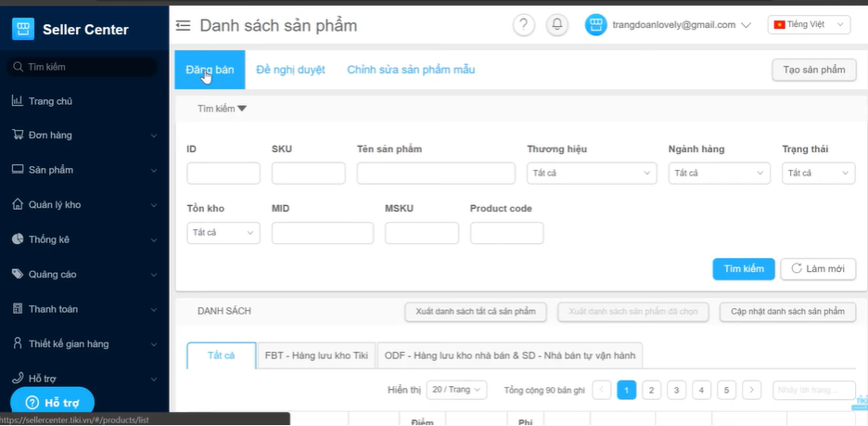Open the notifications bell icon
This screenshot has height=426, width=868.
click(557, 25)
